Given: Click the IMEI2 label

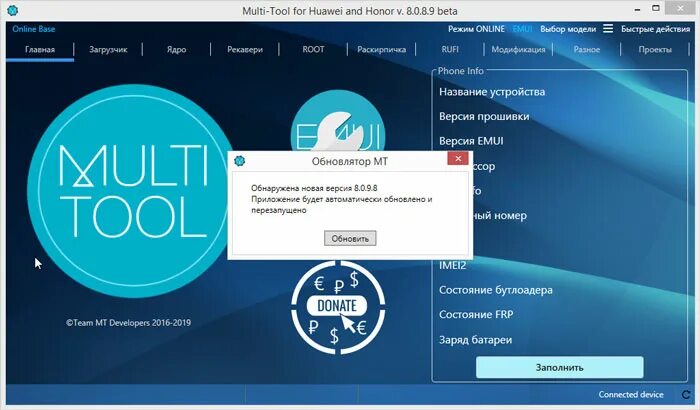Looking at the screenshot, I should click(452, 265).
